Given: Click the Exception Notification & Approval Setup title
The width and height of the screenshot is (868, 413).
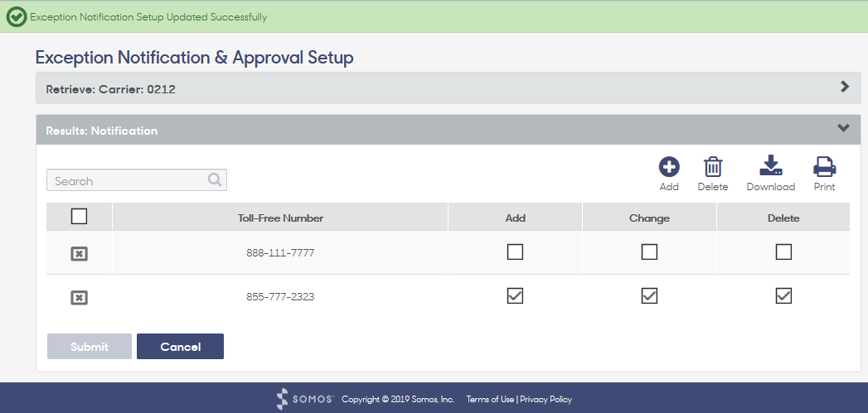Looking at the screenshot, I should (194, 57).
